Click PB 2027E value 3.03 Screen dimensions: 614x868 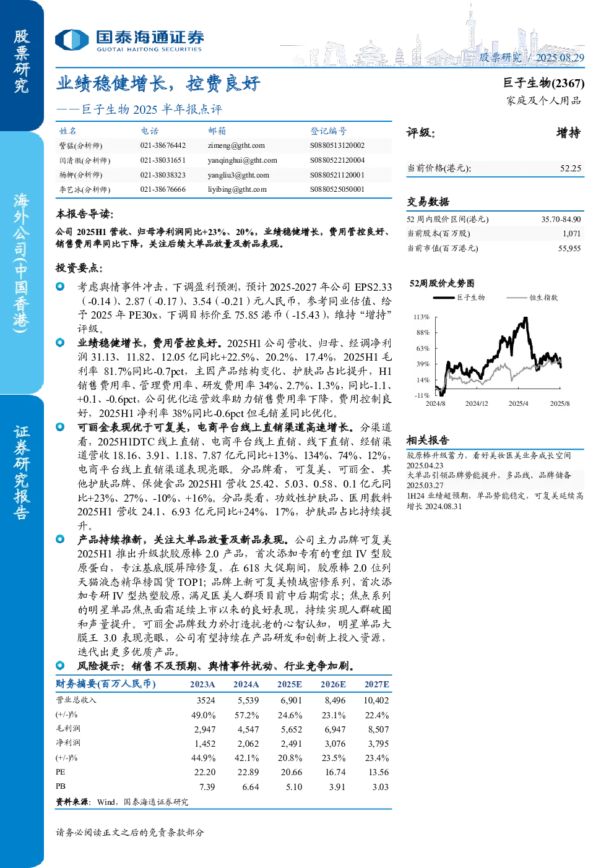point(381,787)
